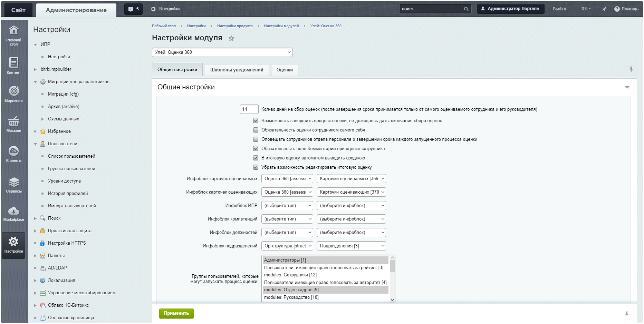Collapse the Общие настройки section arrow
Image resolution: width=644 pixels, height=324 pixels.
(x=627, y=87)
